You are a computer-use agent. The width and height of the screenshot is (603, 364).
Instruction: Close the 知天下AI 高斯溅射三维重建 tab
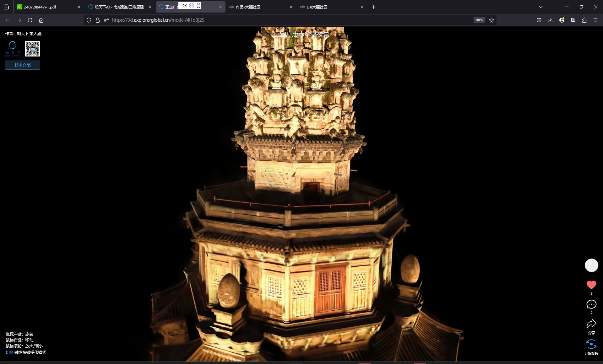150,7
